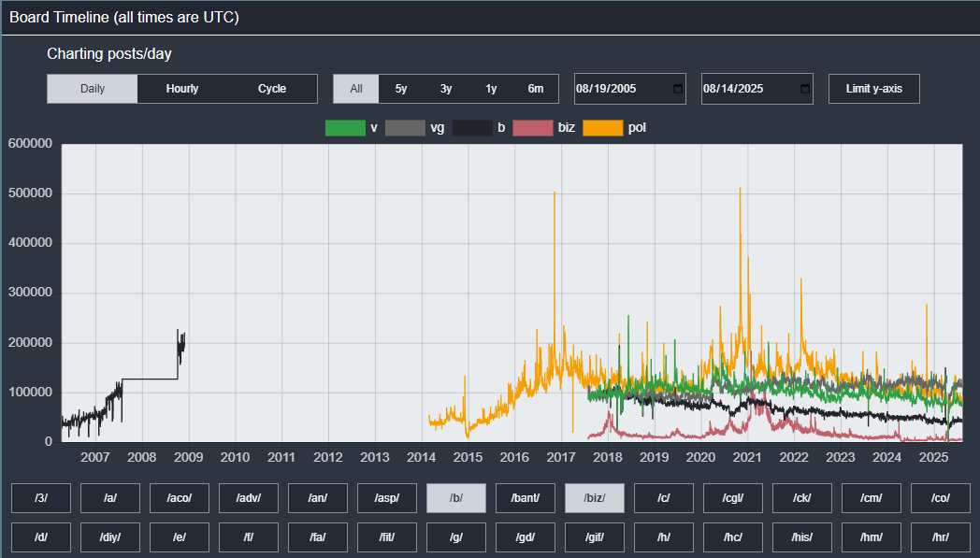Screen dimensions: 980x558
Task: Enable the /a/ board button
Action: coord(110,498)
